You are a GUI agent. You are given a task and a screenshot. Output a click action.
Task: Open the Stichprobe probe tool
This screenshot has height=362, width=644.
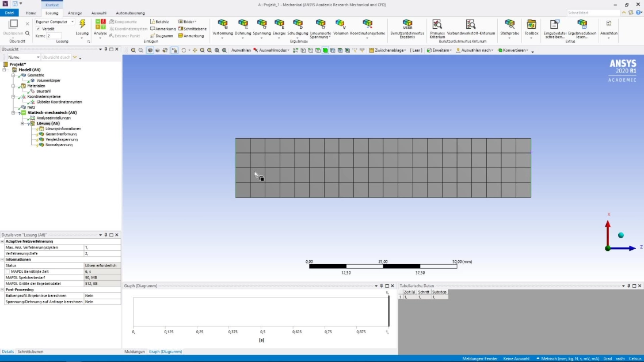click(x=510, y=24)
